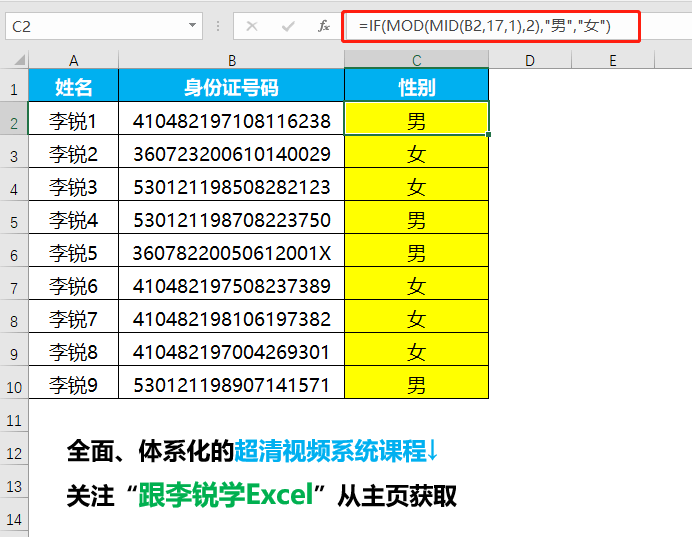Select column A header
The height and width of the screenshot is (537, 692).
click(x=74, y=60)
